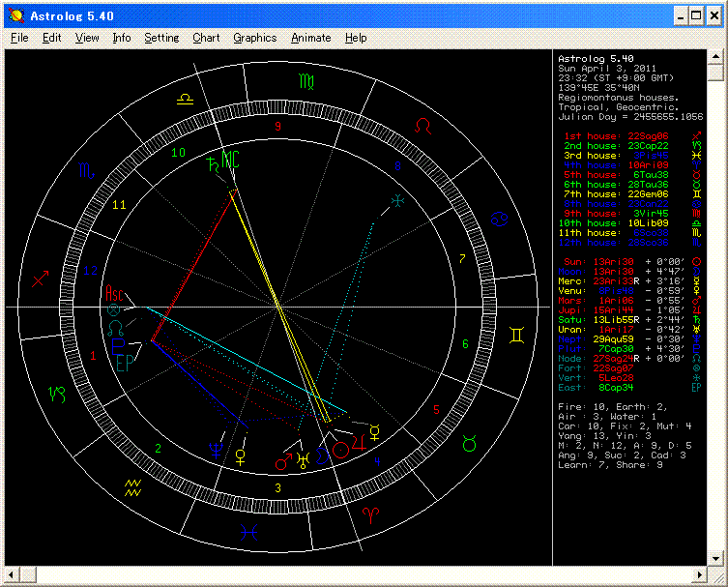Click the red Asc ascendant label
The height and width of the screenshot is (587, 728).
click(115, 294)
